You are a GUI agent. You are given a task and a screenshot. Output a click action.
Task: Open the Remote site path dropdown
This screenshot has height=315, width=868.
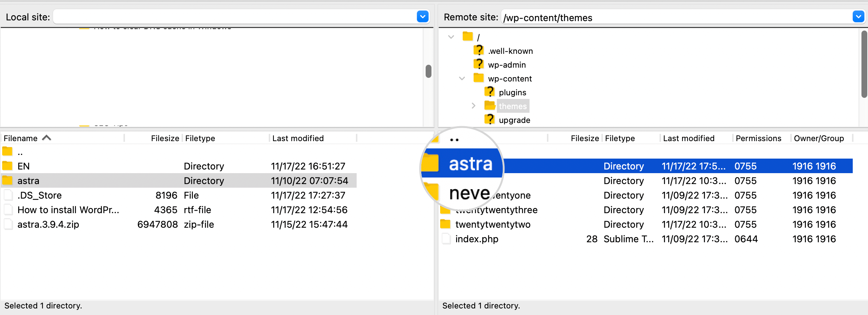coord(859,17)
